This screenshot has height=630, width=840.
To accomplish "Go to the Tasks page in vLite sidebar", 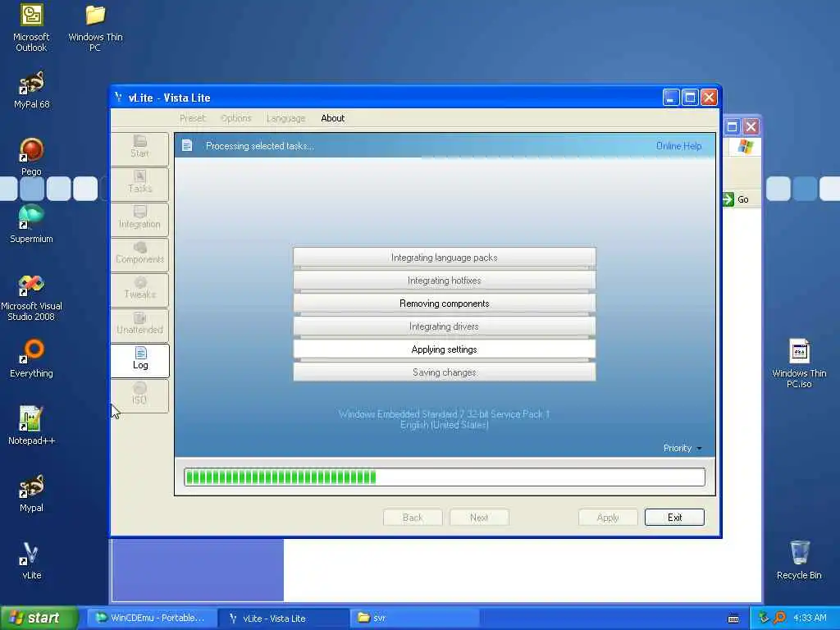I will click(x=139, y=184).
